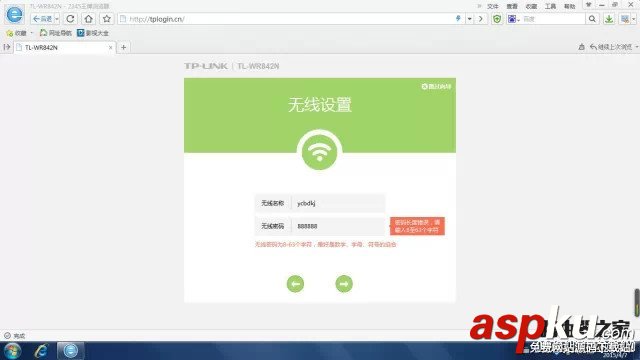640x360 pixels.
Task: Toggle the sidebar panel arrow icon
Action: tap(7, 47)
